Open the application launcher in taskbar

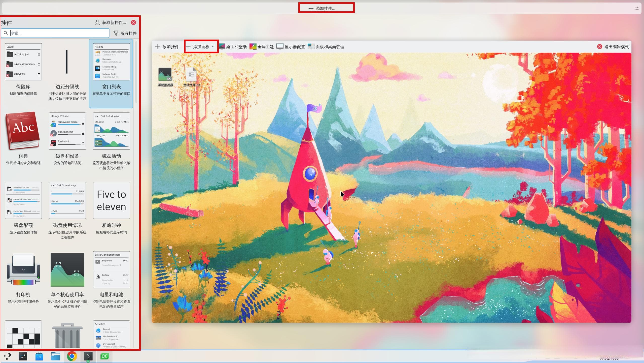click(x=8, y=356)
